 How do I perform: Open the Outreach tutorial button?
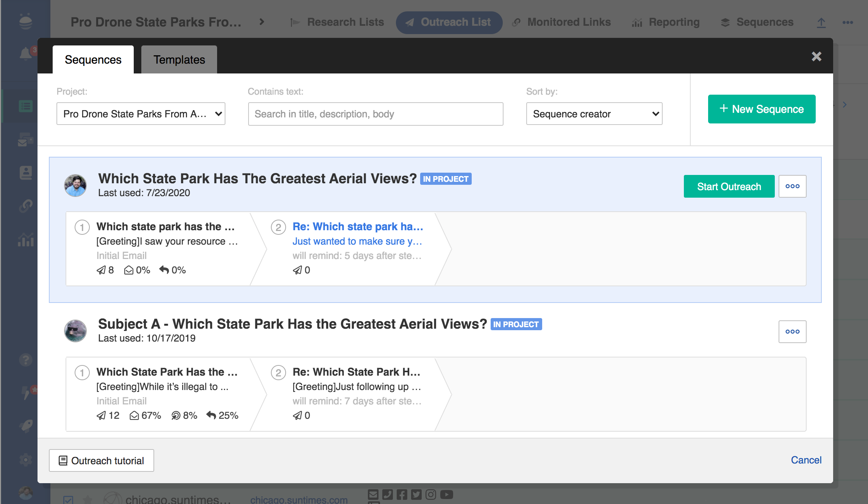(102, 460)
